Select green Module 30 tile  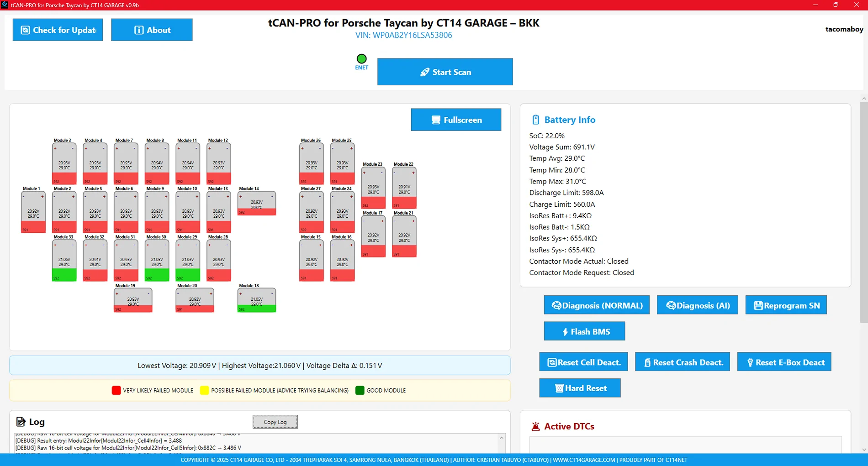click(x=157, y=261)
